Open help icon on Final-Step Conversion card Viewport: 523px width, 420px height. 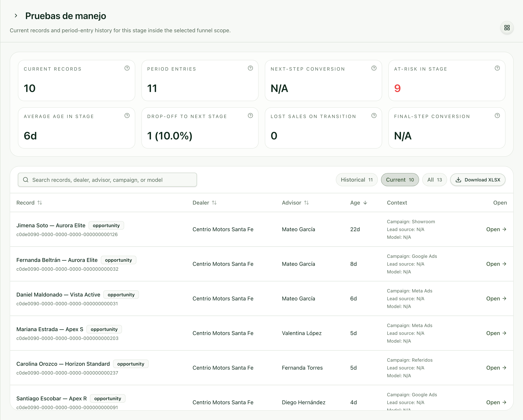click(497, 116)
